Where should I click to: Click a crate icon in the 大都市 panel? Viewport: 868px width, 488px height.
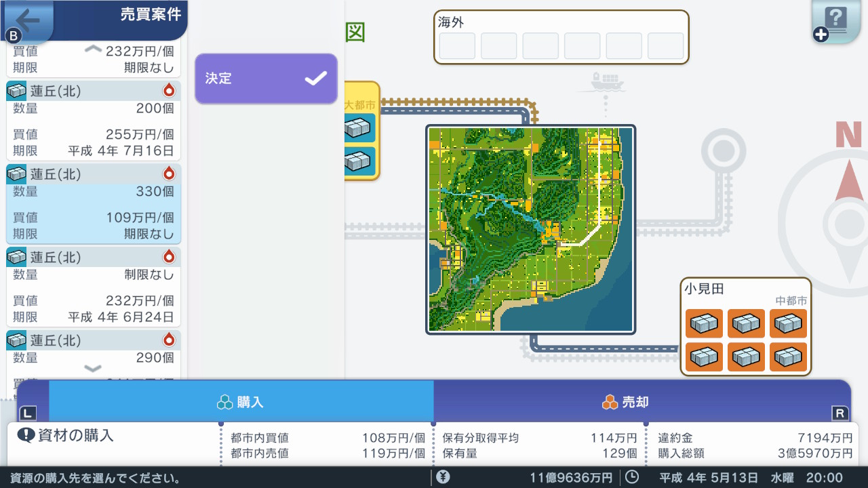(356, 127)
